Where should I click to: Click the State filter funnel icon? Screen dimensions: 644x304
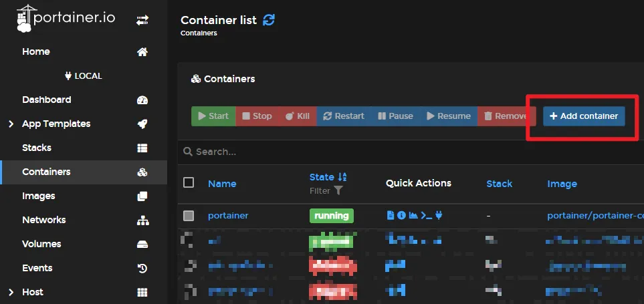point(338,191)
